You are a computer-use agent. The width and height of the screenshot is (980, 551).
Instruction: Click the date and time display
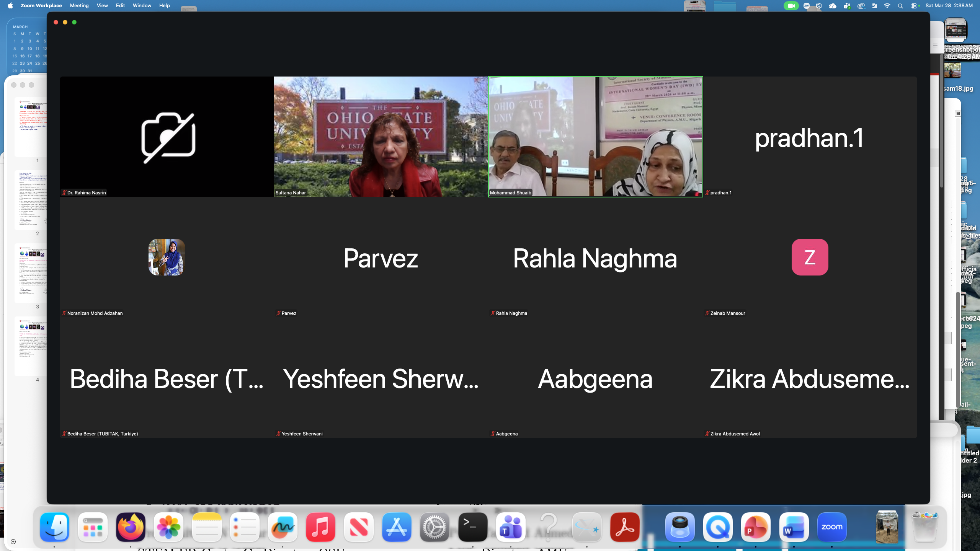click(949, 6)
